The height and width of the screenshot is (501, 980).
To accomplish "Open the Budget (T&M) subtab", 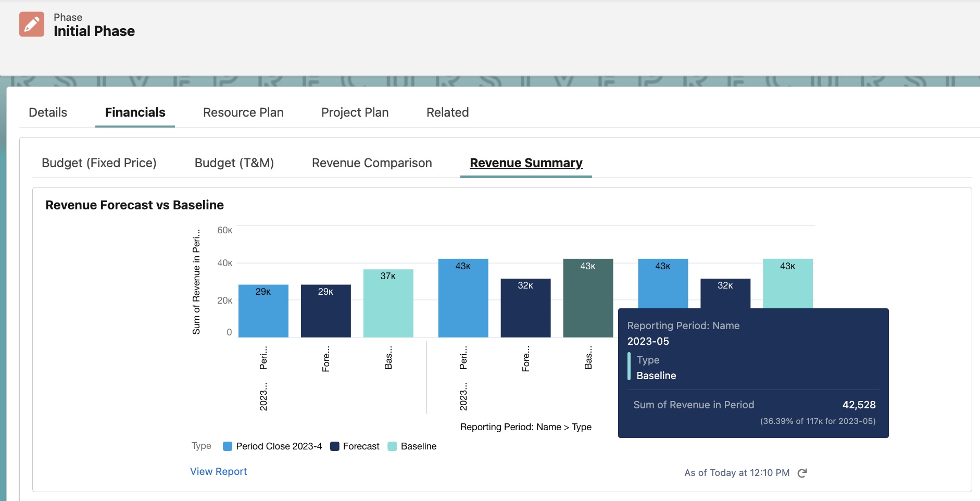I will click(x=234, y=162).
